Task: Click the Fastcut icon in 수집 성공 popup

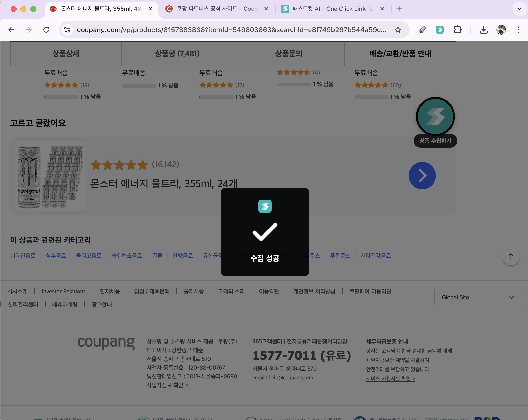Action: tap(265, 206)
